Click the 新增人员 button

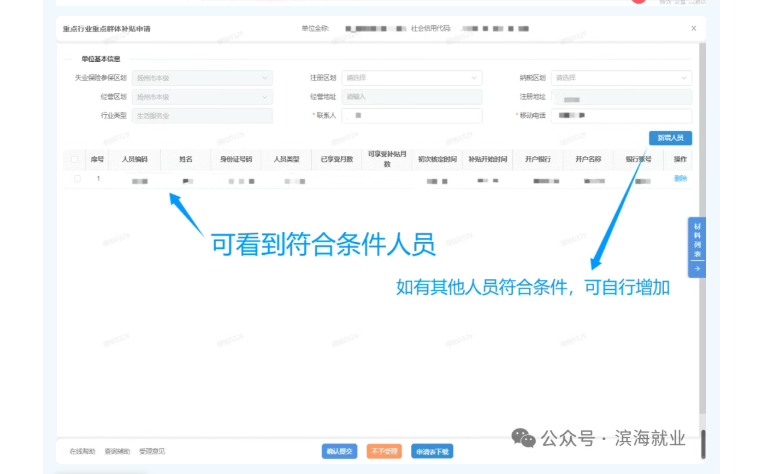coord(670,138)
